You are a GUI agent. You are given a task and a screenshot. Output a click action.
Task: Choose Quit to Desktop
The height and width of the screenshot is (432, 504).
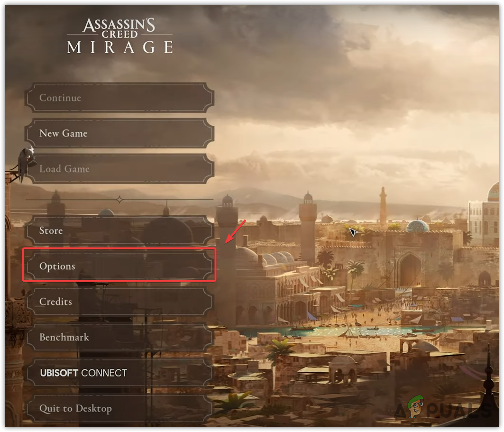click(x=119, y=408)
